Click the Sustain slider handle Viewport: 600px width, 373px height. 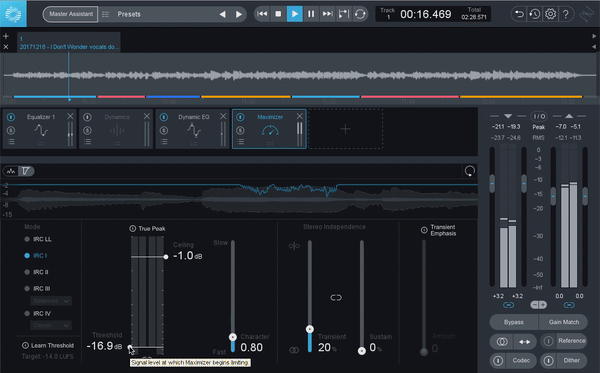click(362, 351)
